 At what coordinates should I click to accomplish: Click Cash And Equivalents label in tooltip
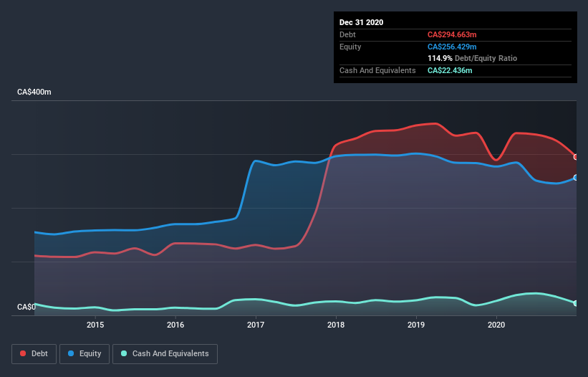click(x=377, y=70)
